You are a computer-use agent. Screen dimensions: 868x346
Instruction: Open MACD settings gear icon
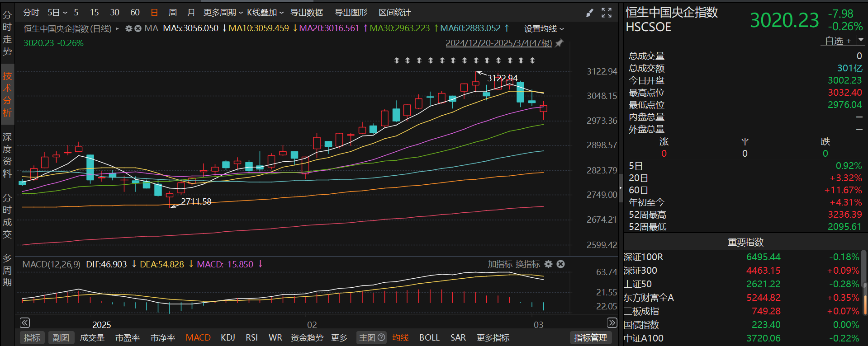(x=549, y=264)
